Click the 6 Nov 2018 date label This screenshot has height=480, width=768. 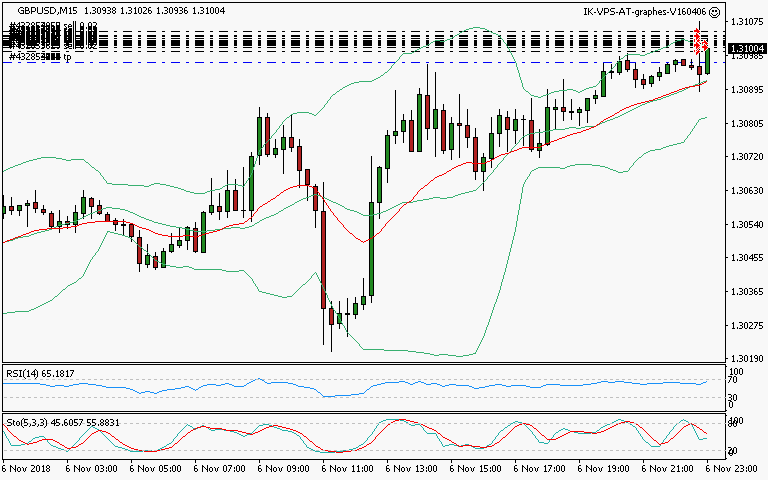tap(25, 468)
